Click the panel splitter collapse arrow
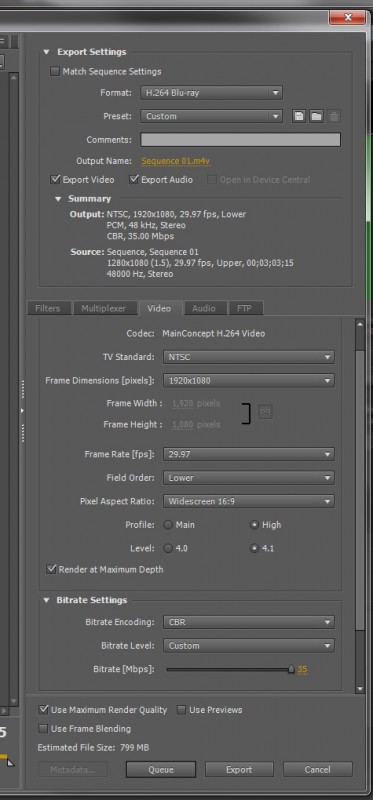 click(22, 411)
